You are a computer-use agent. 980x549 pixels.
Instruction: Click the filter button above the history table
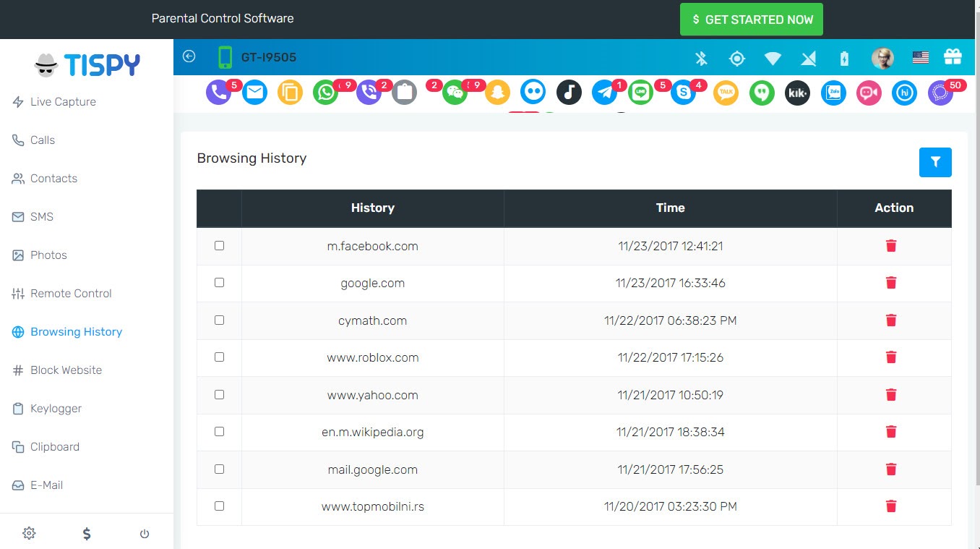(935, 163)
